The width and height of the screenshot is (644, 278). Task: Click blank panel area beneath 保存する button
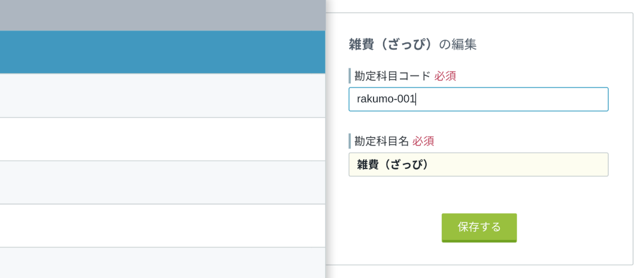[479, 254]
